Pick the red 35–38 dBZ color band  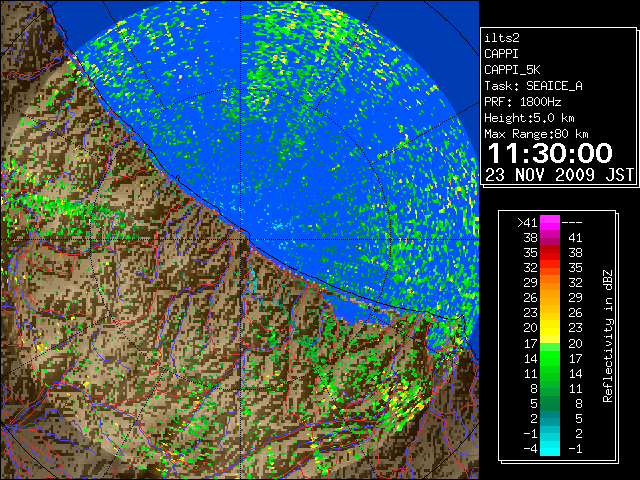point(550,253)
